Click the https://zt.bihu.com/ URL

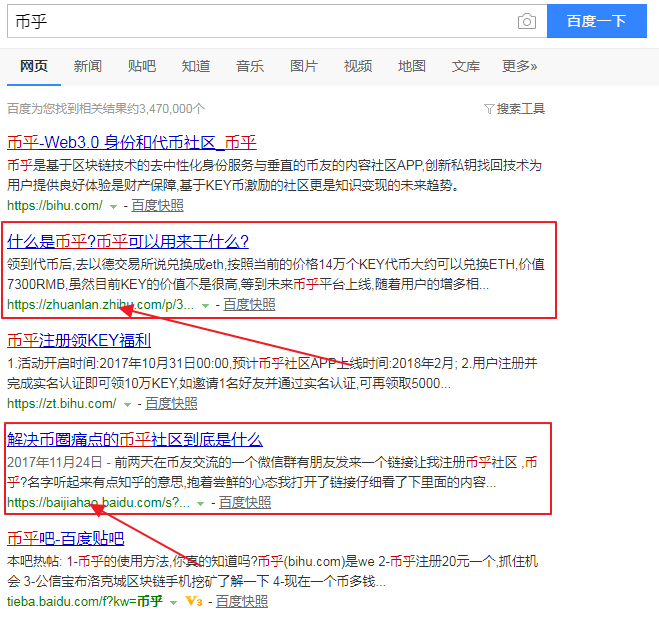click(62, 403)
